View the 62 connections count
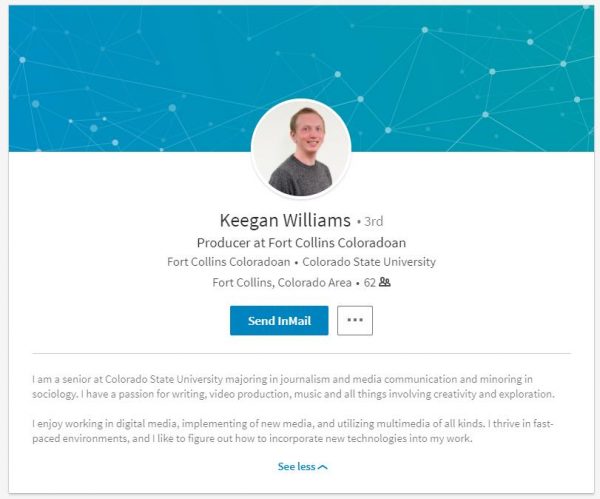 click(369, 283)
